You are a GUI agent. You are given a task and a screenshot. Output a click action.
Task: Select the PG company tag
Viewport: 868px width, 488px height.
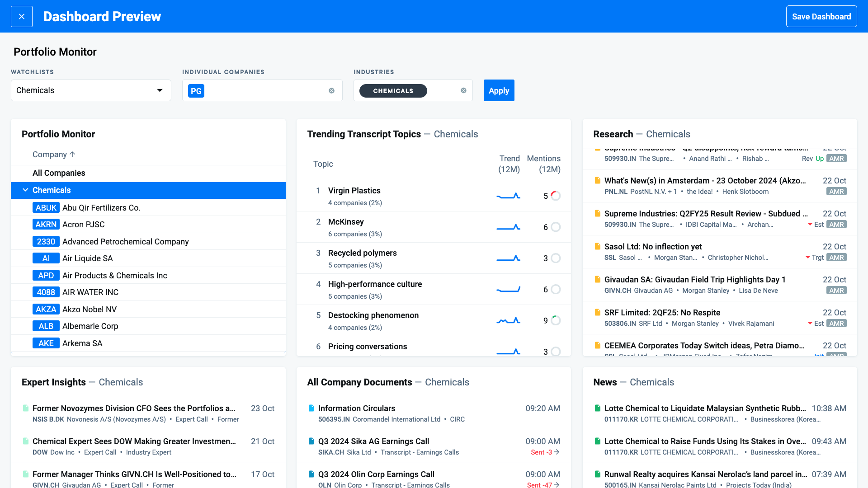point(196,91)
